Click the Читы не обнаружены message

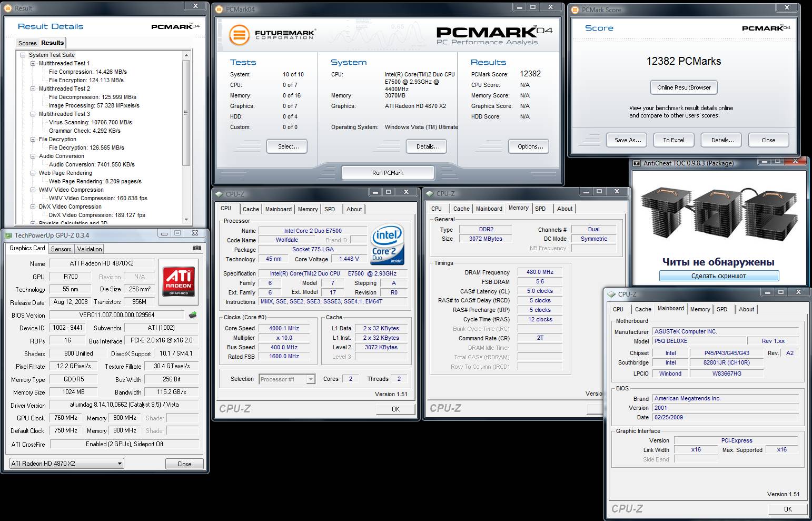point(718,262)
